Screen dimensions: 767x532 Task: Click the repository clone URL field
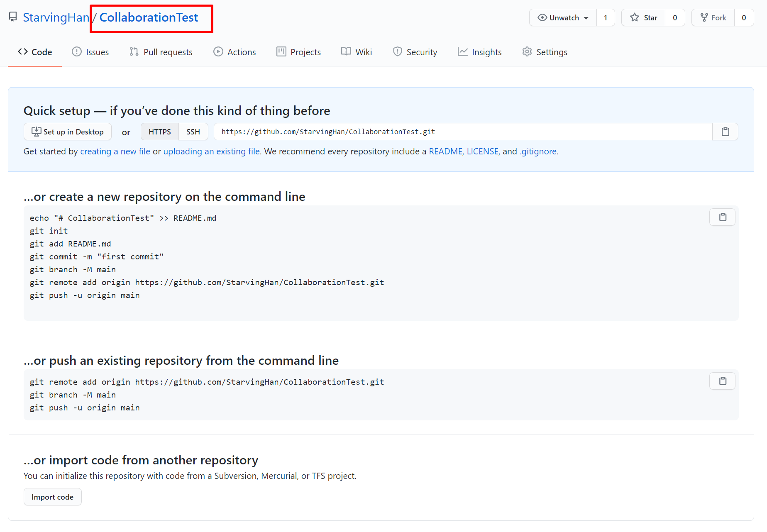463,132
